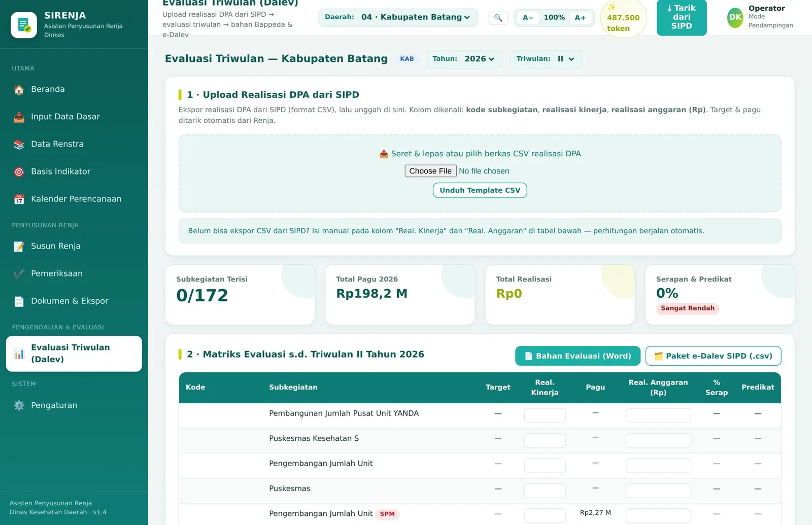This screenshot has width=812, height=525.
Task: Click the Kalender Perencanaan calendar icon
Action: [x=19, y=199]
